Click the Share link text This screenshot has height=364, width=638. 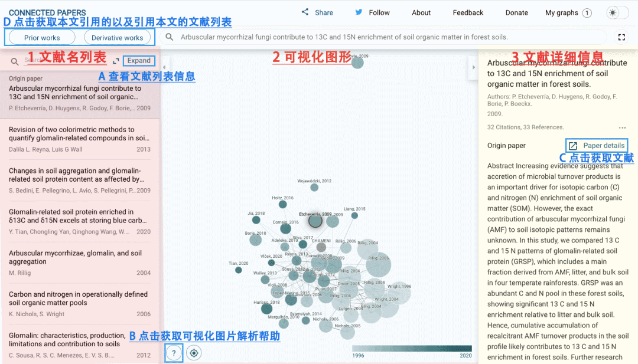tap(324, 12)
